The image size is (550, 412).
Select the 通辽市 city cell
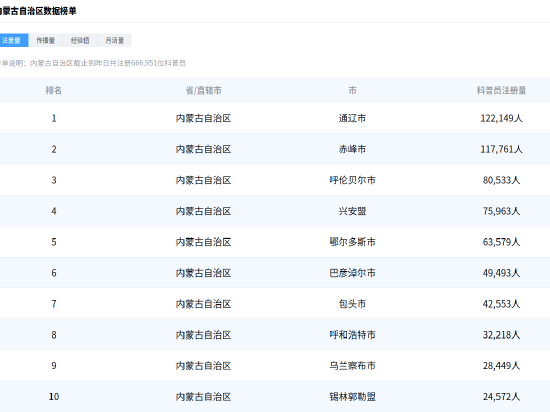[x=353, y=118]
